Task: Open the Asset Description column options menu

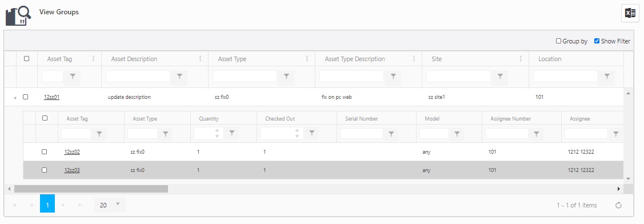Action: click(200, 59)
